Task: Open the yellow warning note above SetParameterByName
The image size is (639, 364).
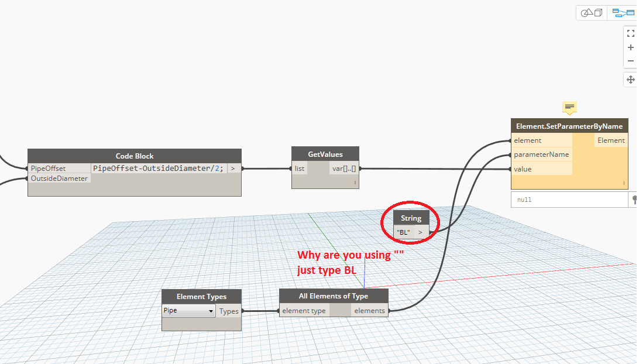Action: click(x=569, y=108)
